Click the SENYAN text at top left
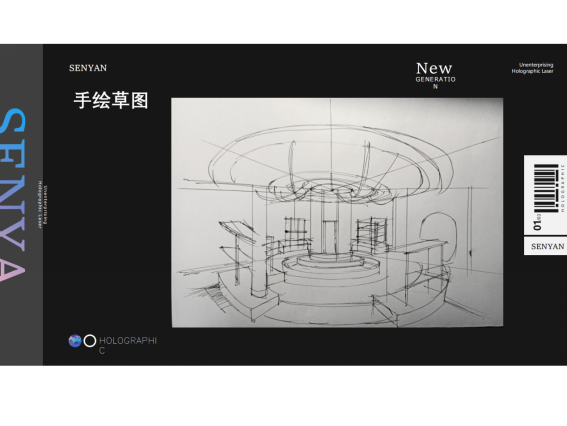 (88, 68)
